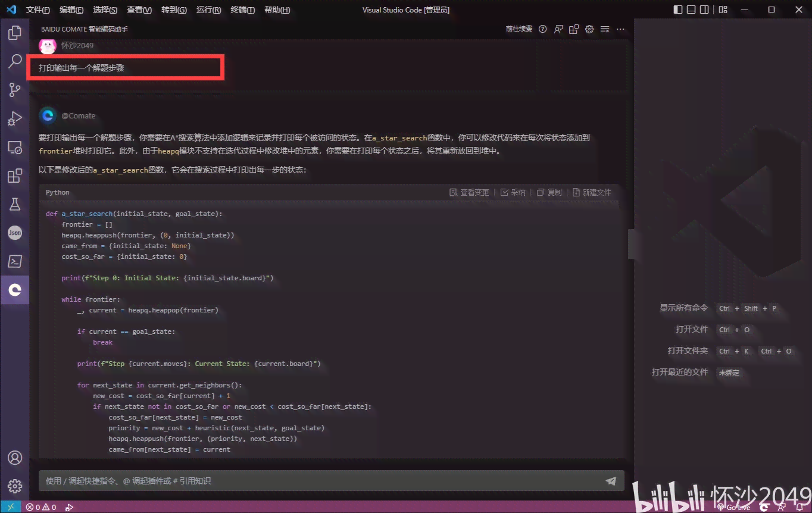This screenshot has height=513, width=812.
Task: Toggle the secondary side bar layout button
Action: 705,10
